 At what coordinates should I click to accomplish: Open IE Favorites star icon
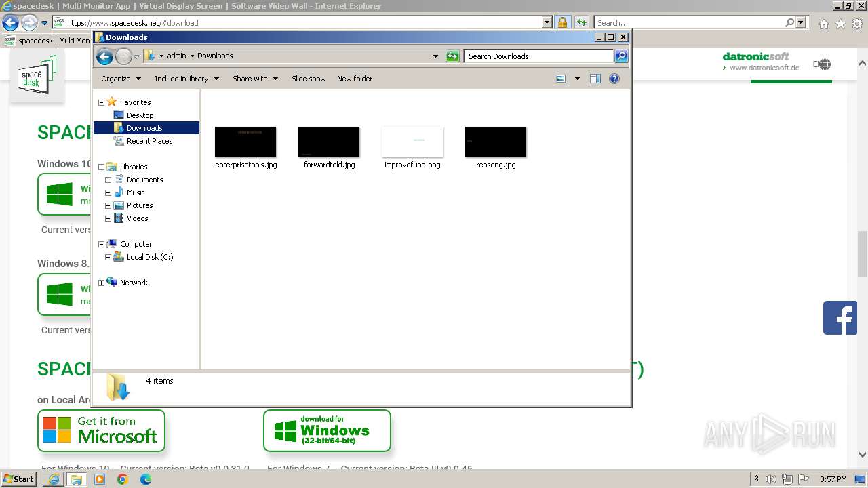click(x=840, y=24)
